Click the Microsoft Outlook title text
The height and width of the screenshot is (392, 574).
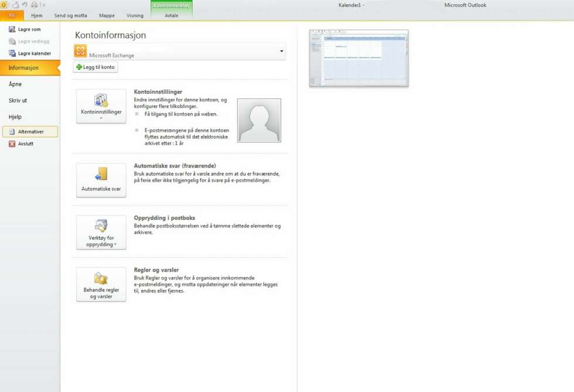coord(465,5)
